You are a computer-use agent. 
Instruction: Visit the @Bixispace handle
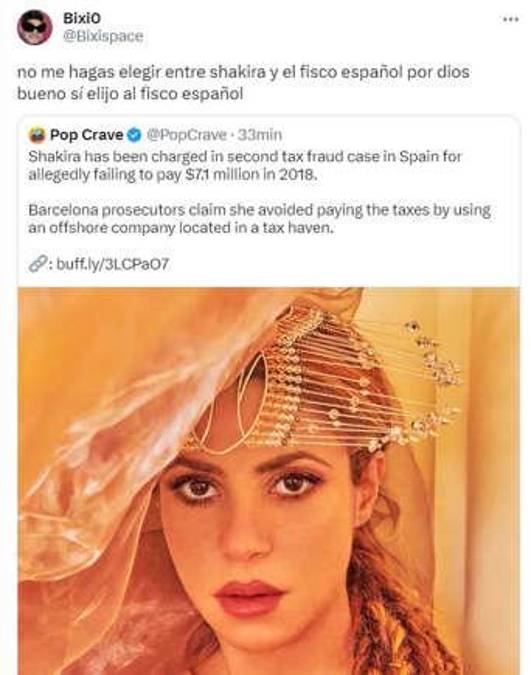(x=103, y=36)
